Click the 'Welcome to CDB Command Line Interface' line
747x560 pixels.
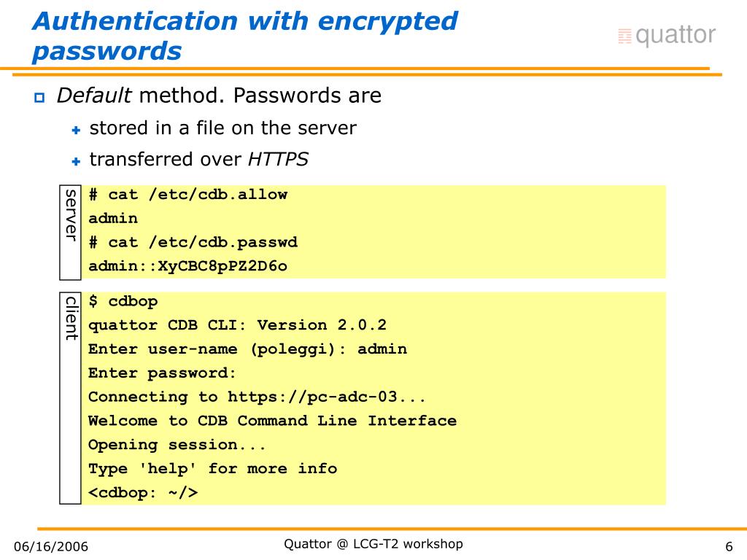point(273,421)
